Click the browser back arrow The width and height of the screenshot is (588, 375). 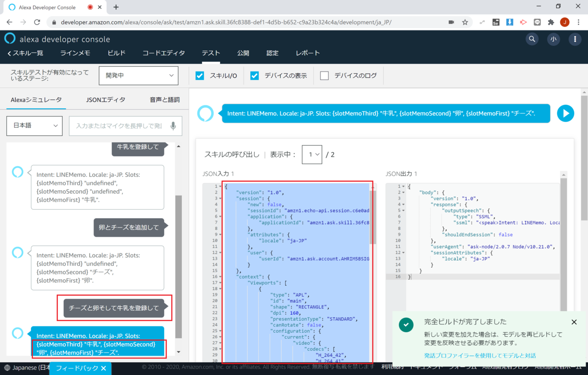(10, 22)
